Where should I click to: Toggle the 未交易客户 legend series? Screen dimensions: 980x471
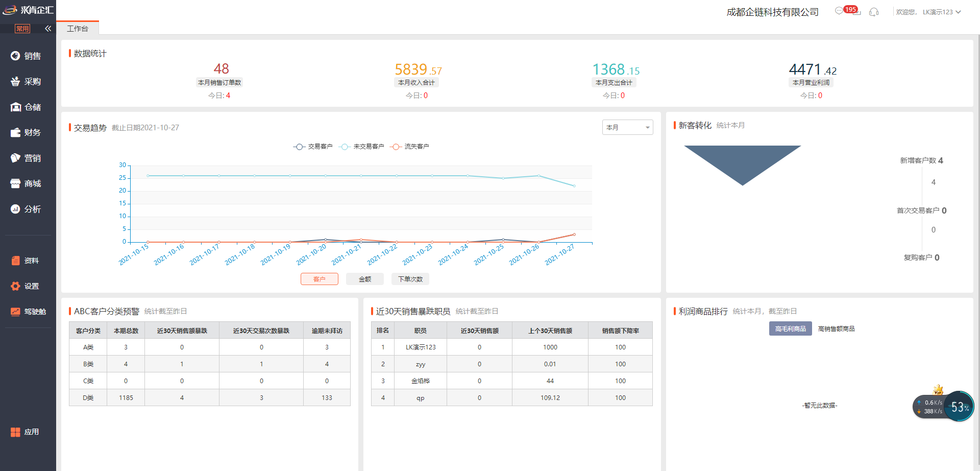361,147
